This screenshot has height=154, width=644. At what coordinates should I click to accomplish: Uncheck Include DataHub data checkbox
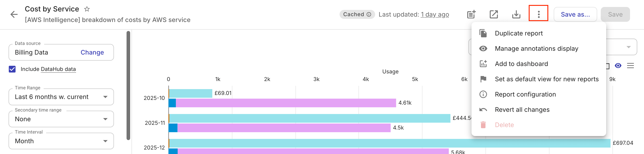pyautogui.click(x=12, y=69)
